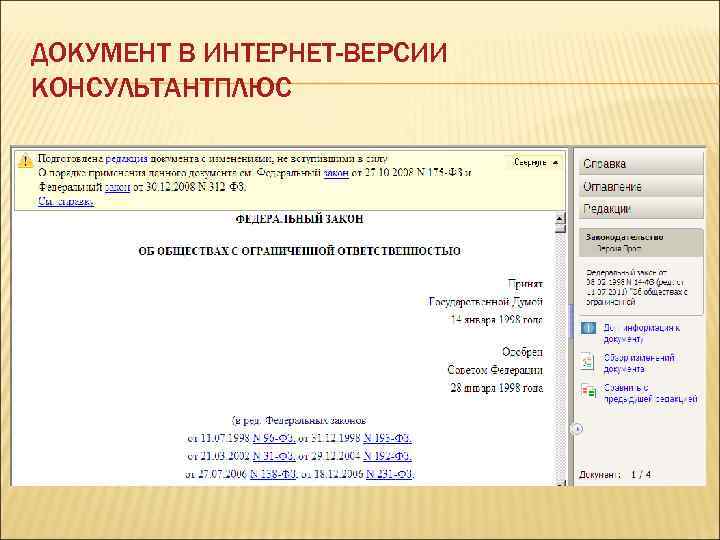Click the Советом Федерации line
The width and height of the screenshot is (720, 540).
495,370
